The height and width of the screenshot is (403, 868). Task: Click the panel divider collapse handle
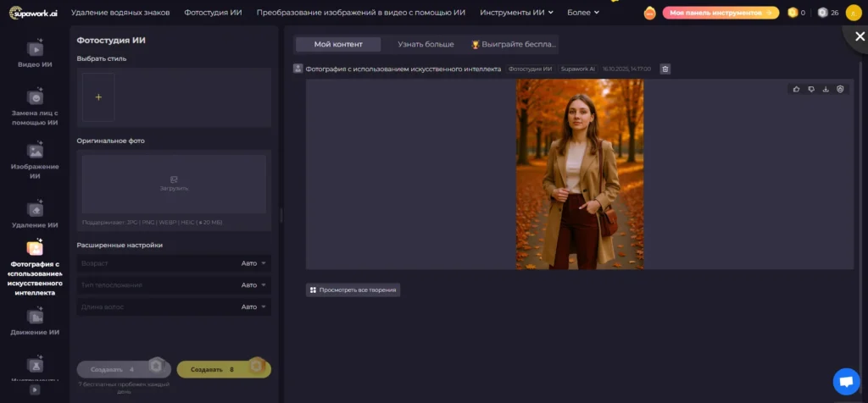click(281, 215)
